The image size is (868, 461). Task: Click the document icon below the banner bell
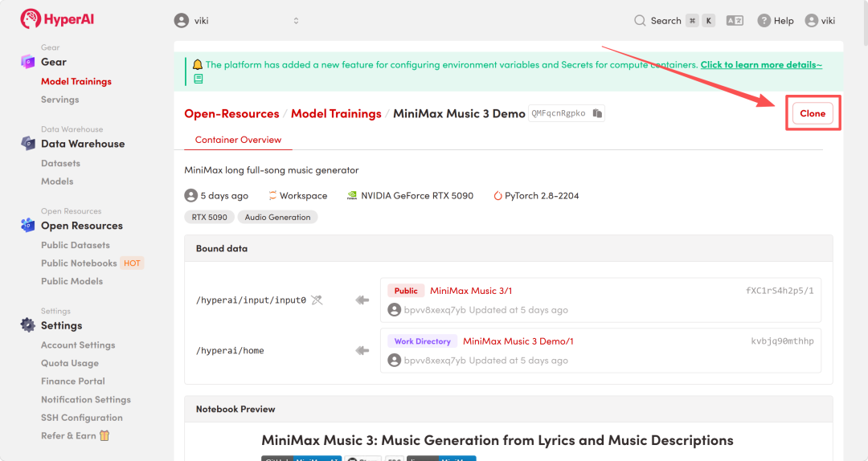pyautogui.click(x=199, y=80)
